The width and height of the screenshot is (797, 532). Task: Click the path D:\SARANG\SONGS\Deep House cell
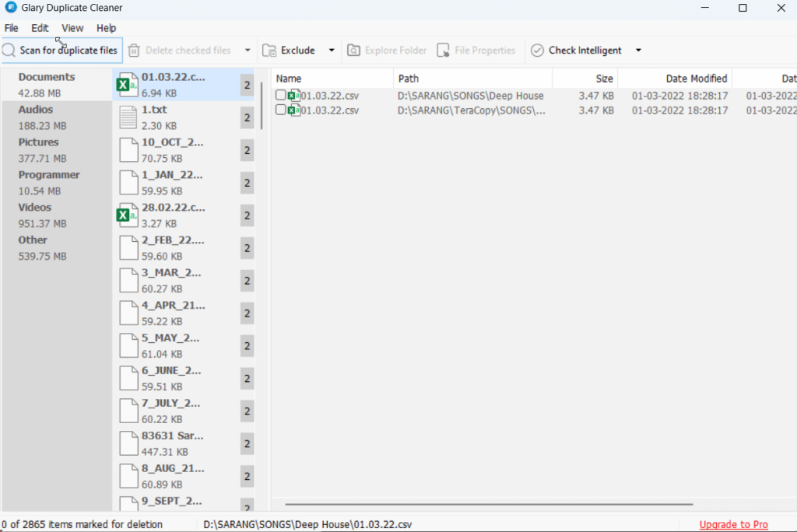click(471, 96)
